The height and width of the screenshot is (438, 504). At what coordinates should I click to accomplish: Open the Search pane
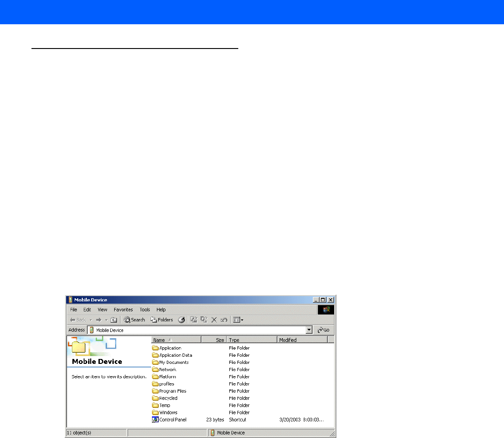point(134,320)
